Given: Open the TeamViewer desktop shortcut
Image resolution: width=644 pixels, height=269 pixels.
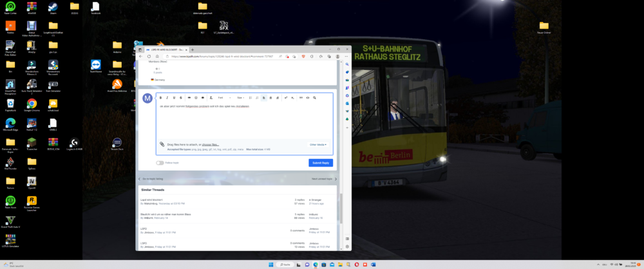Looking at the screenshot, I should pyautogui.click(x=96, y=66).
